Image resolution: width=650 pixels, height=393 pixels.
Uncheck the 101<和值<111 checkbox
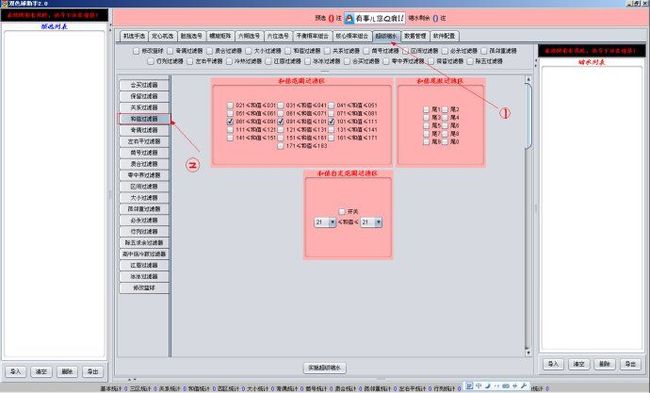click(x=331, y=121)
